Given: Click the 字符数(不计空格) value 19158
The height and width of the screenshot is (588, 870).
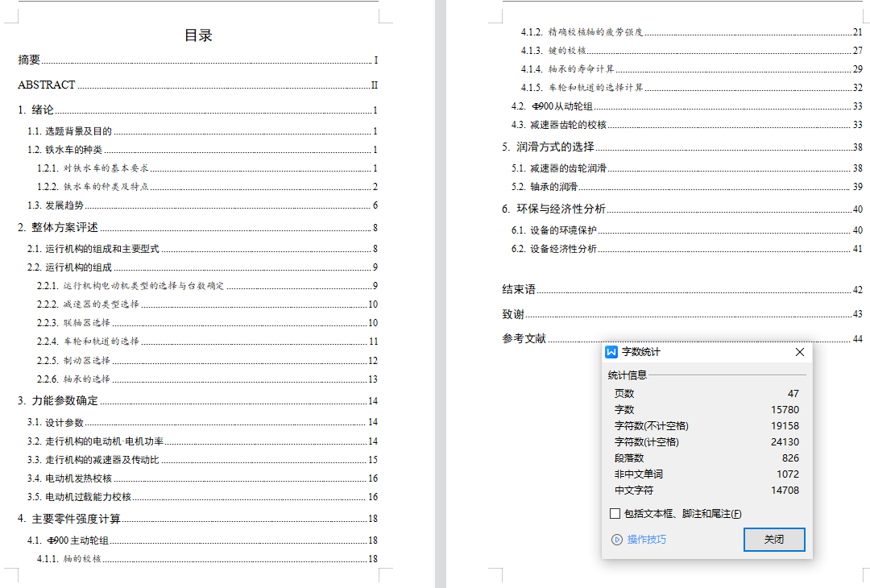Looking at the screenshot, I should pos(785,426).
